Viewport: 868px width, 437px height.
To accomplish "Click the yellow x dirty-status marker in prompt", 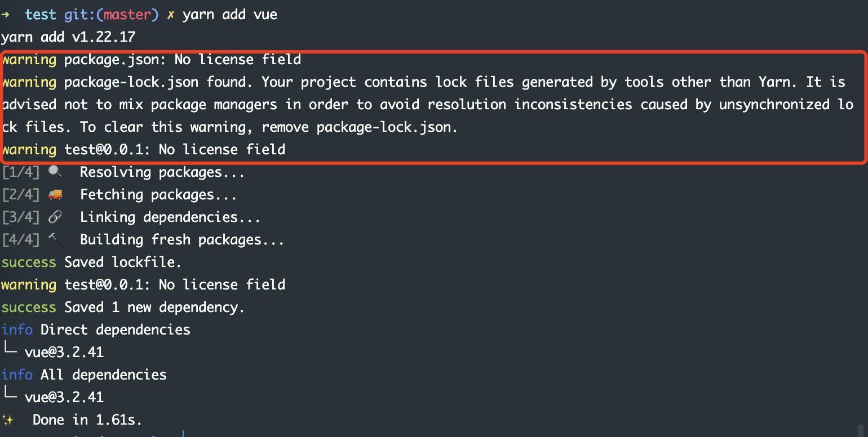I will (171, 15).
